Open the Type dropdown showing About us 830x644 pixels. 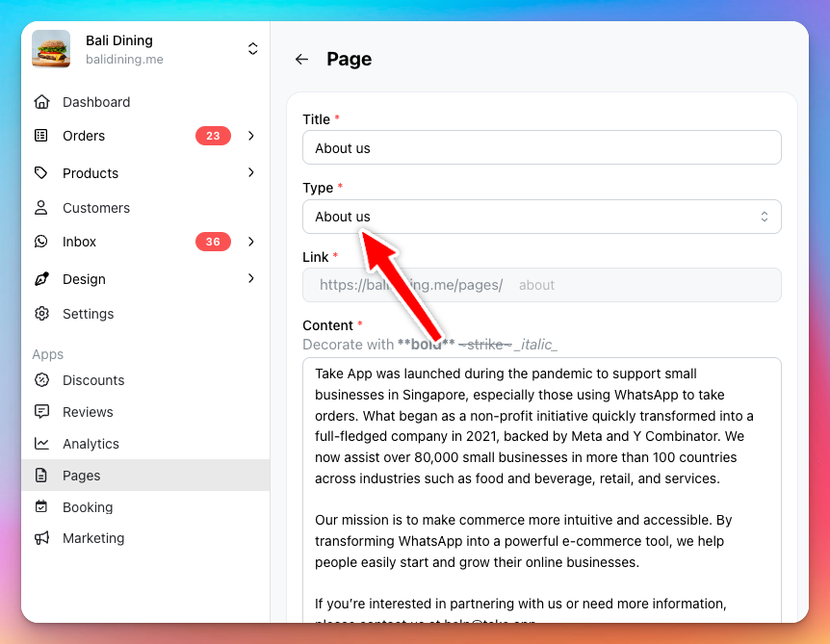pyautogui.click(x=541, y=217)
